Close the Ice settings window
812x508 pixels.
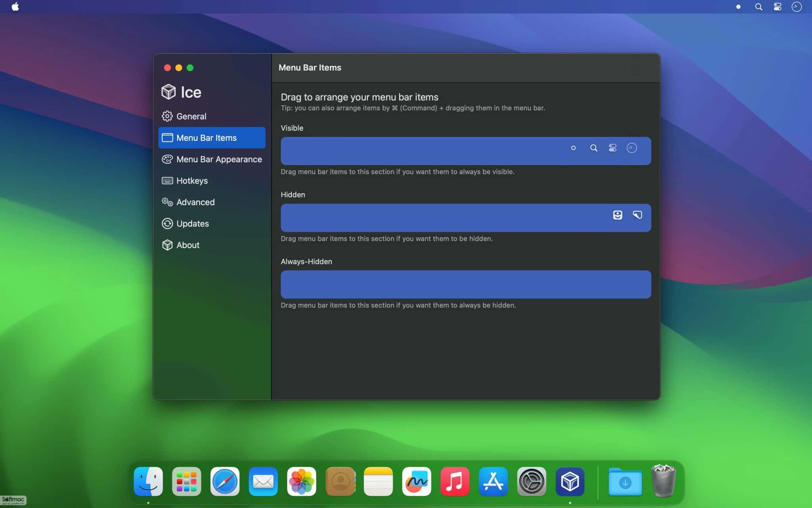click(167, 68)
